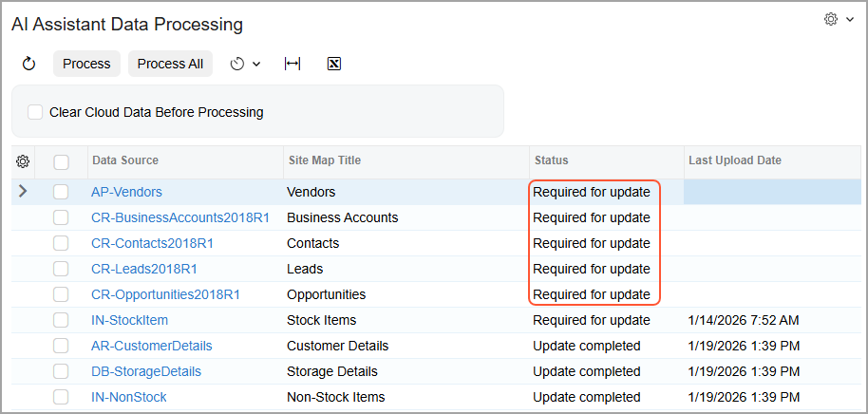This screenshot has height=414, width=868.
Task: Select the Contacts title cell
Action: (406, 243)
